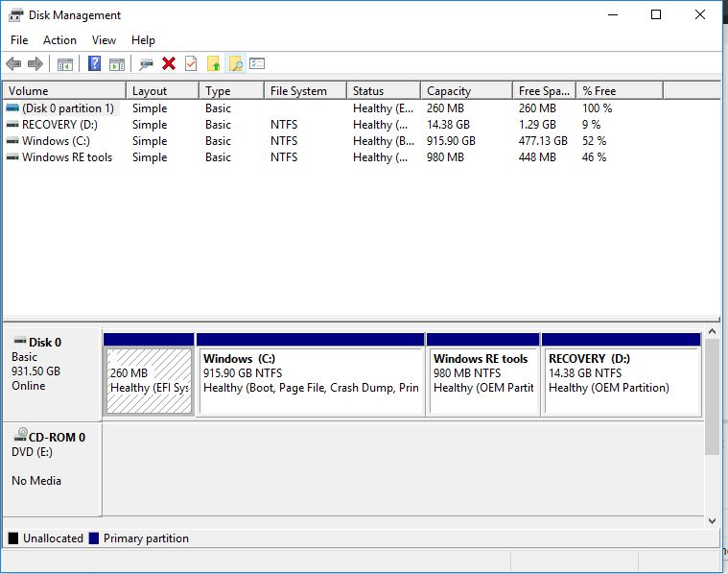Sort by the Layout column header
This screenshot has width=728, height=574.
[162, 90]
